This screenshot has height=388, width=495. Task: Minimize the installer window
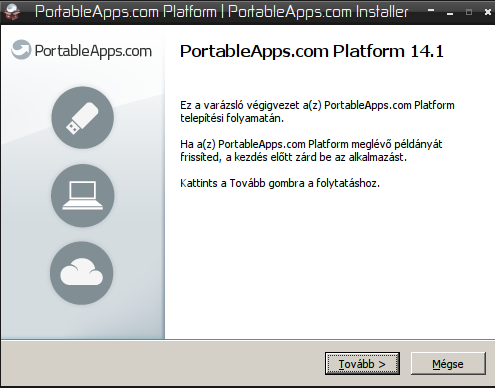(450, 13)
